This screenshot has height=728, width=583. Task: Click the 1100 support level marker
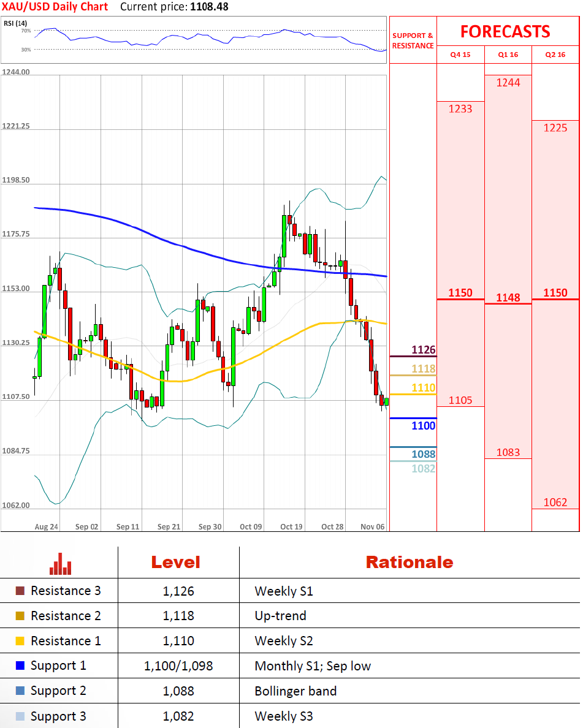coord(423,425)
